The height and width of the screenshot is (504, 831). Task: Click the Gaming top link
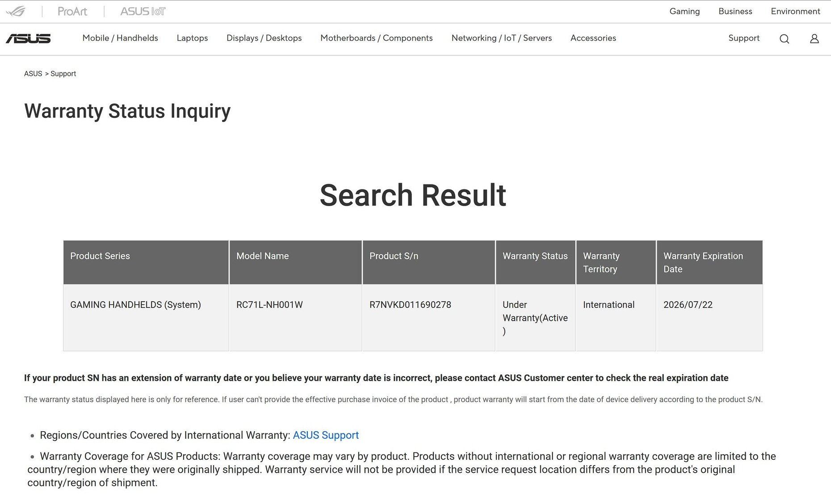[684, 11]
